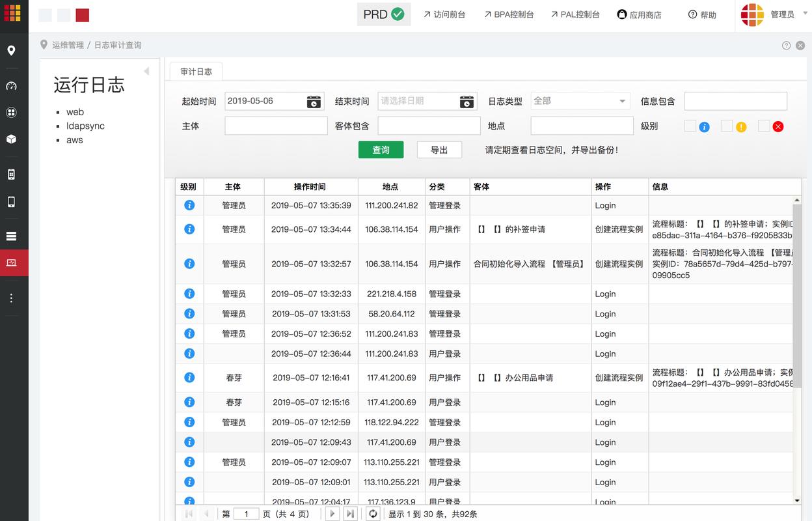Open the 3D cube sidebar icon
812x521 pixels.
[11, 139]
